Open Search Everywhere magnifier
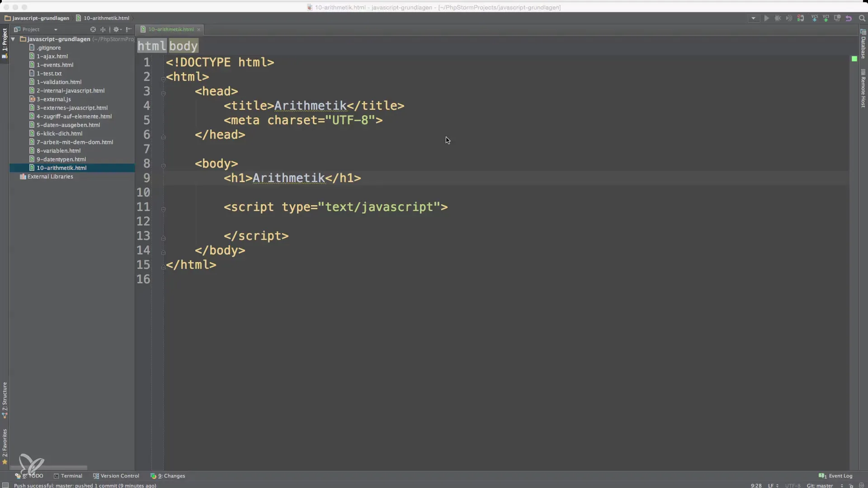Viewport: 868px width, 488px height. [x=862, y=19]
